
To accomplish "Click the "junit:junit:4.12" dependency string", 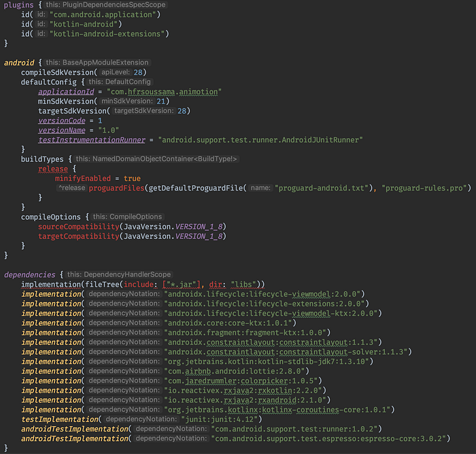I will click(219, 419).
